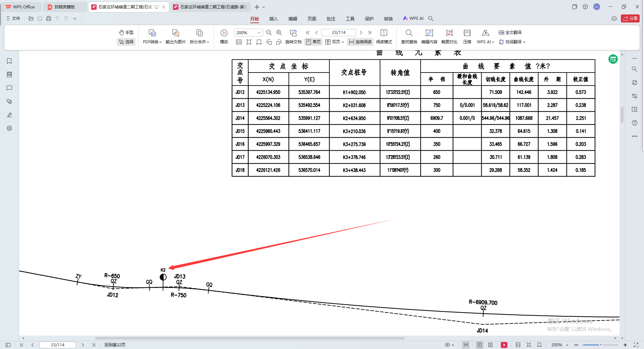Enter fullscreen using the status bar icon
Image resolution: width=644 pixels, height=349 pixels.
coord(636,345)
